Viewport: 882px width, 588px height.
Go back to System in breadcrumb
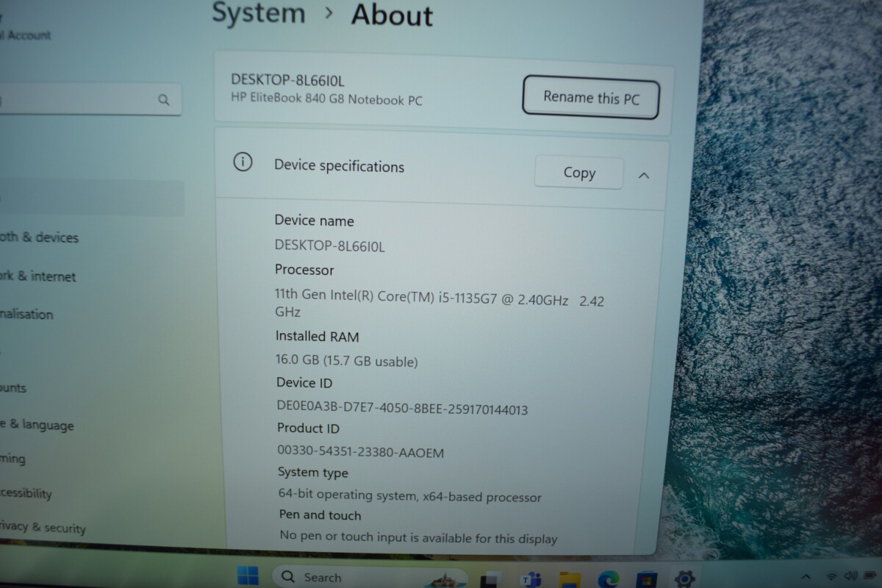(x=259, y=12)
